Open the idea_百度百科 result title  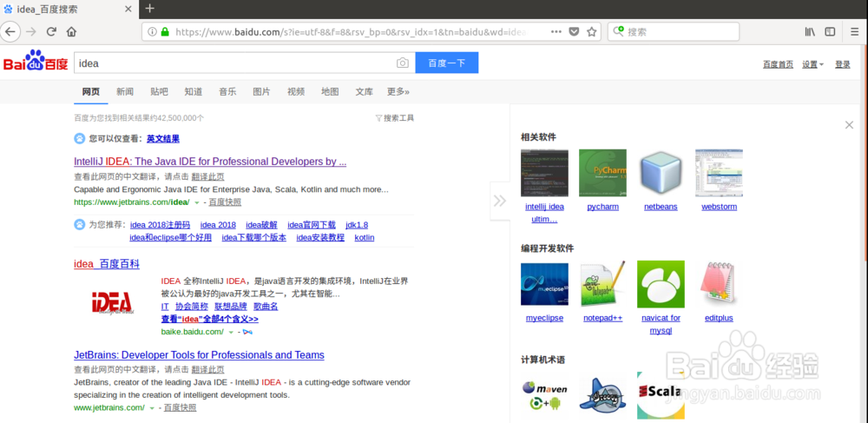[x=107, y=264]
